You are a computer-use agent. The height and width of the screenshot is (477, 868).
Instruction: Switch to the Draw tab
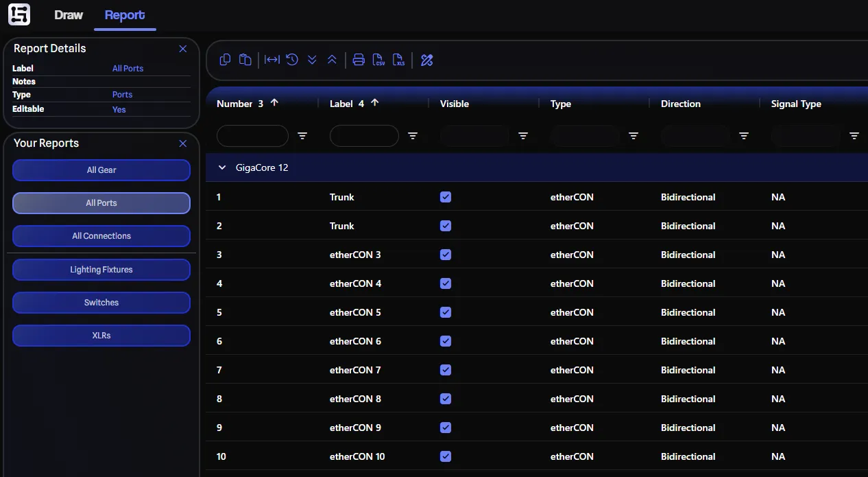point(69,14)
